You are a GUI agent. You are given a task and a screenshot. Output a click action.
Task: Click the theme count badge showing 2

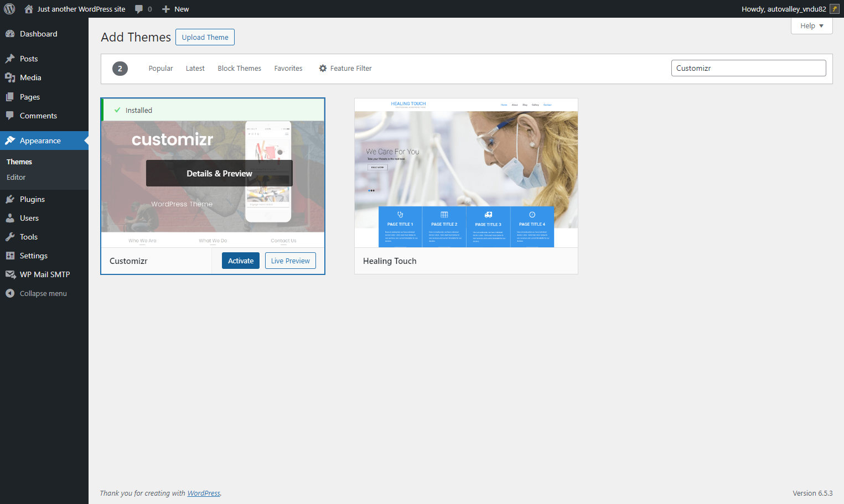click(x=120, y=69)
